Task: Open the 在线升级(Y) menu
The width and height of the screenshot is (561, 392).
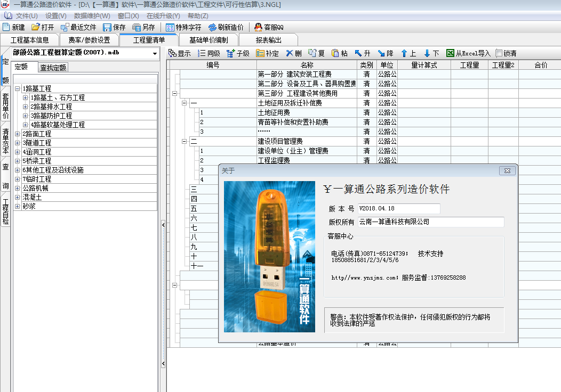Action: pyautogui.click(x=163, y=16)
